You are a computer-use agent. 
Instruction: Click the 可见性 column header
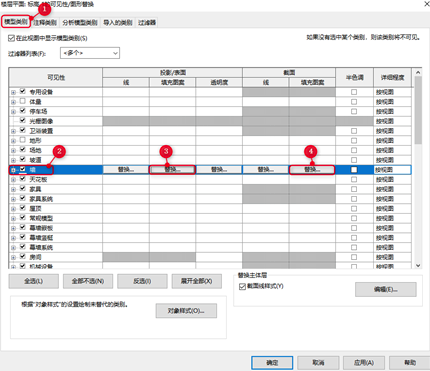[x=56, y=77]
